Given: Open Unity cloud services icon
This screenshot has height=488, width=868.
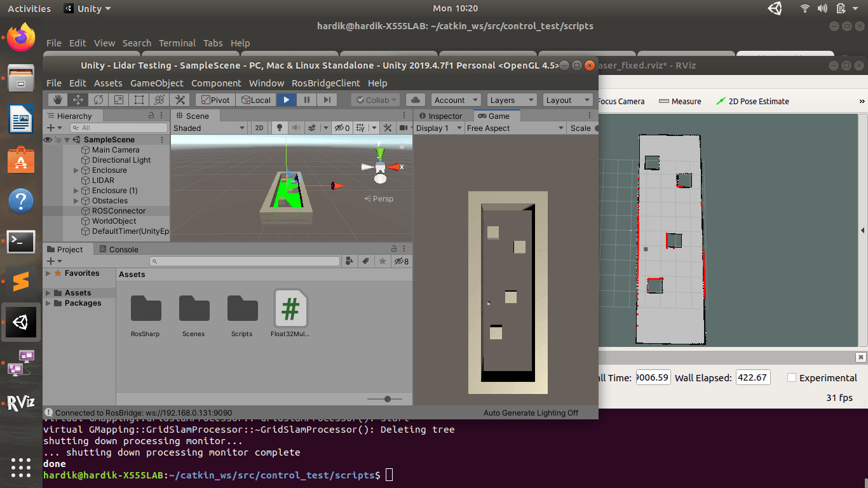Looking at the screenshot, I should click(x=416, y=100).
